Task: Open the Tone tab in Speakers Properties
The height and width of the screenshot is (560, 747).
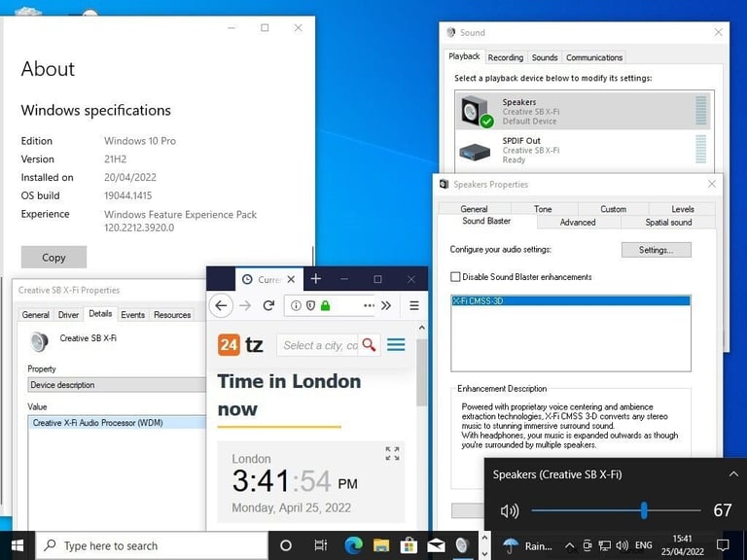Action: [543, 209]
